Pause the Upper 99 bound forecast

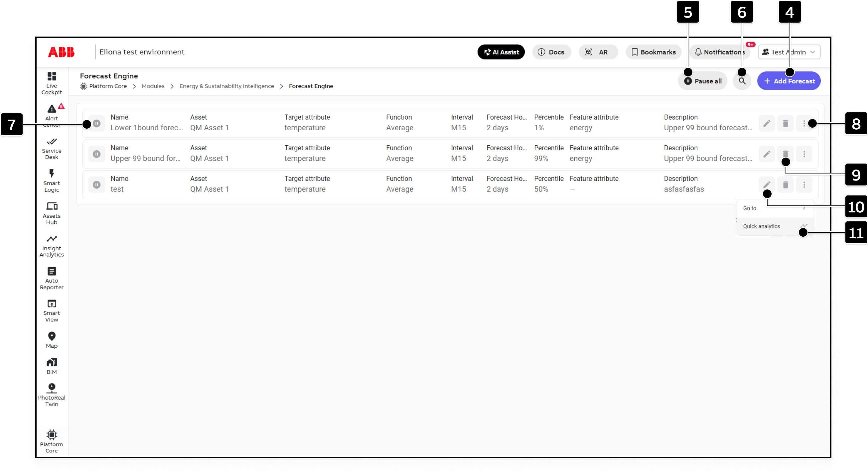click(97, 154)
